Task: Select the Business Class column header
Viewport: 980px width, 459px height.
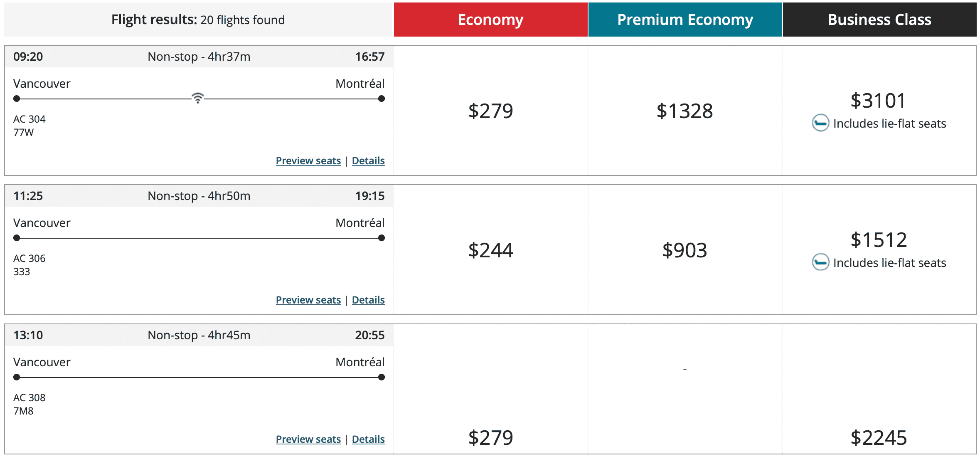Action: click(x=879, y=20)
